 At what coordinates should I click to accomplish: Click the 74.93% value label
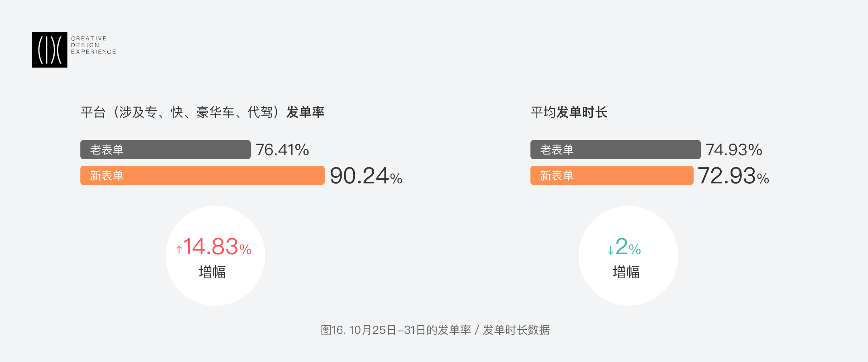point(734,150)
